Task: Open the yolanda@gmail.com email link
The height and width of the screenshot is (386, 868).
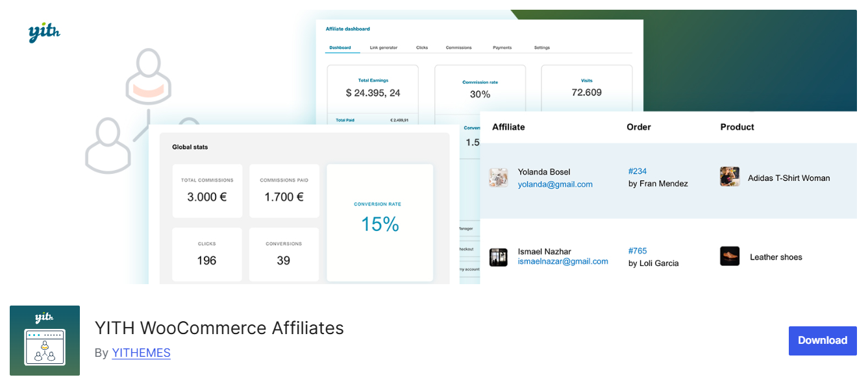Action: 555,184
